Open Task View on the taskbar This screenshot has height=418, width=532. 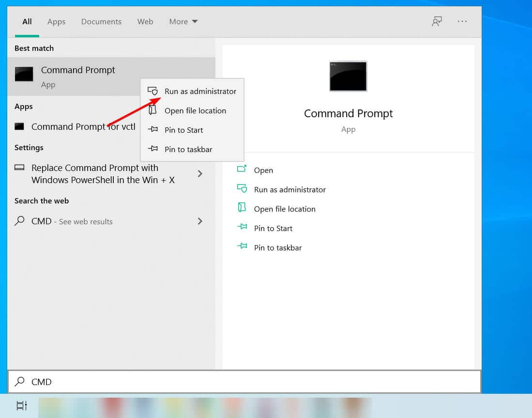coord(21,405)
